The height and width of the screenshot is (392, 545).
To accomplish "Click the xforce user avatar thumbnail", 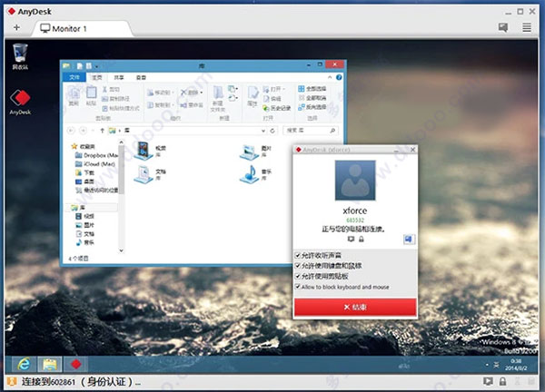I will click(355, 181).
